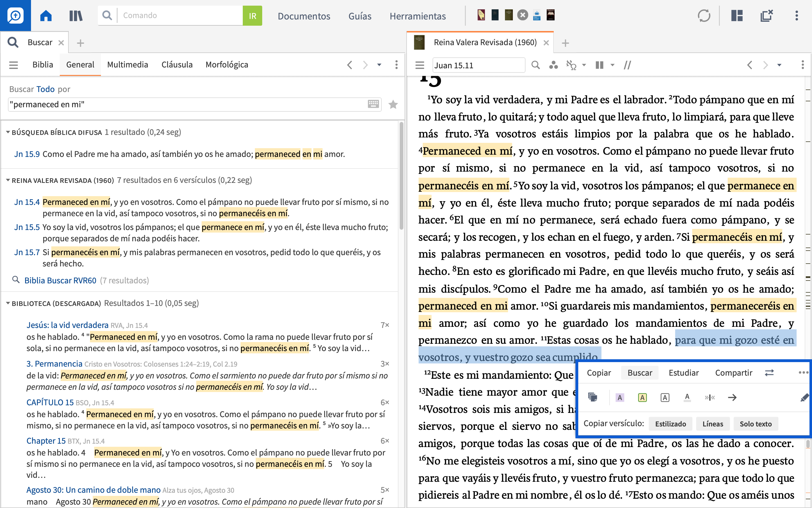This screenshot has width=812, height=508.
Task: Click the inline search magnifier in Bible panel
Action: pos(535,65)
